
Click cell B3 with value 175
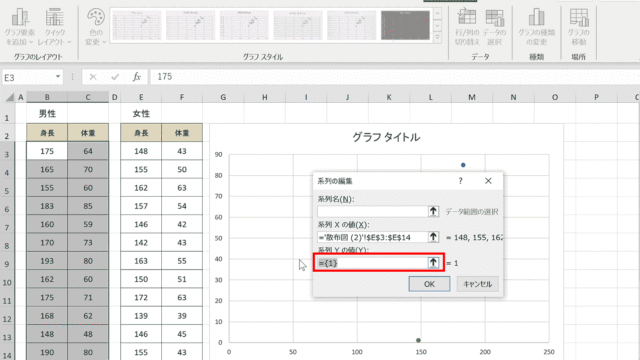point(47,151)
